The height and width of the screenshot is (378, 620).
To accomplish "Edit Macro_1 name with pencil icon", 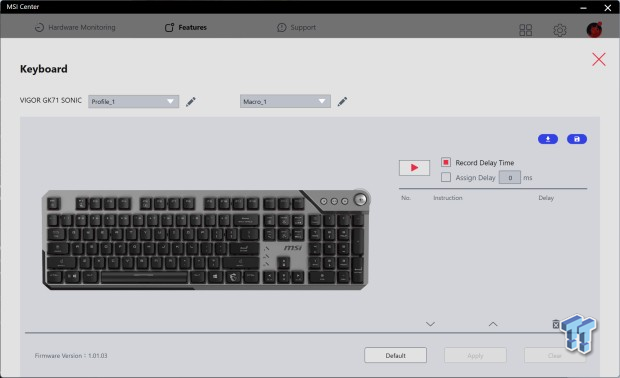I will coord(342,102).
